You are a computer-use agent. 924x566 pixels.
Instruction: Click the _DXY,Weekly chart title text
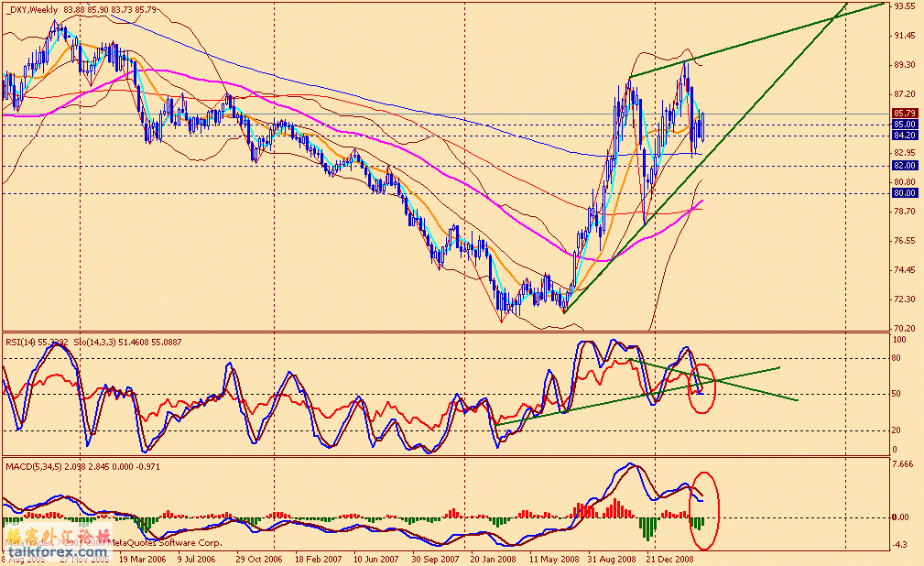(32, 9)
